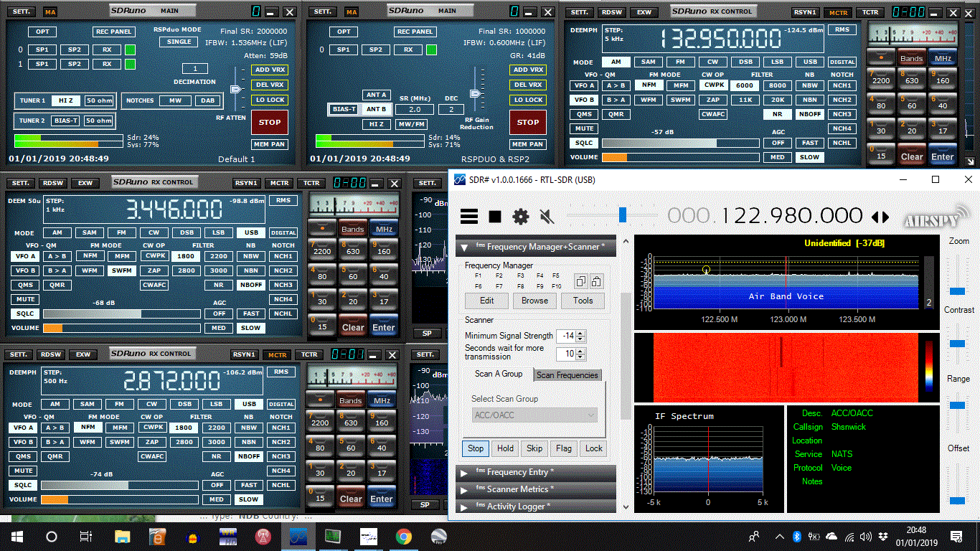Image resolution: width=980 pixels, height=551 pixels.
Task: Click RF ATTEN slider in the Main 2000000 window
Action: click(236, 89)
